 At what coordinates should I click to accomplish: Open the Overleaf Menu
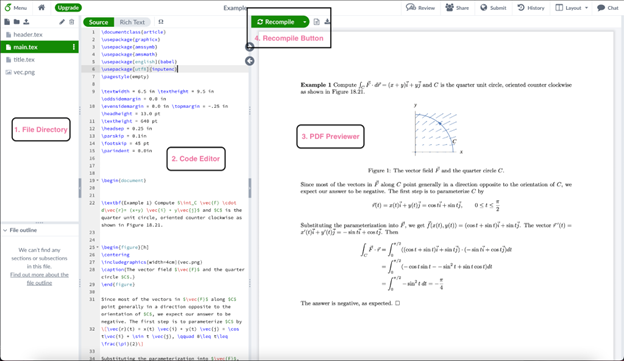(x=16, y=8)
